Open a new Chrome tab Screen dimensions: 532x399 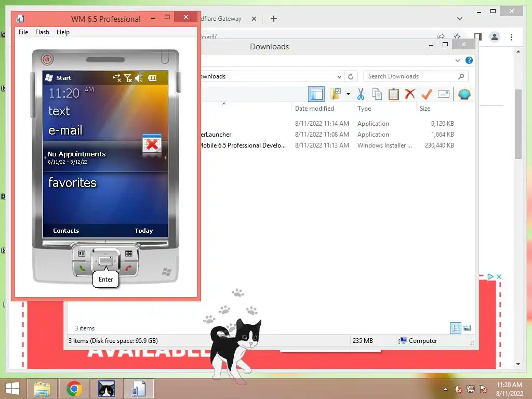pyautogui.click(x=273, y=19)
